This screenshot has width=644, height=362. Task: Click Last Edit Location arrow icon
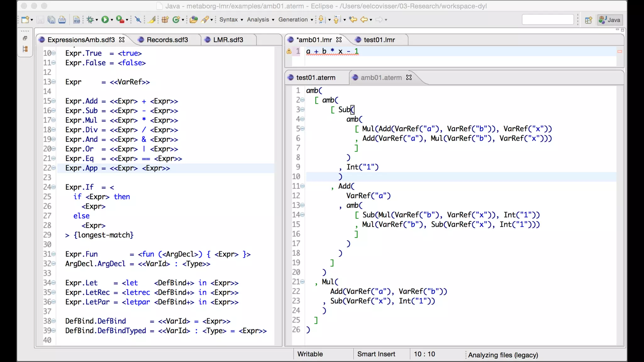(353, 19)
